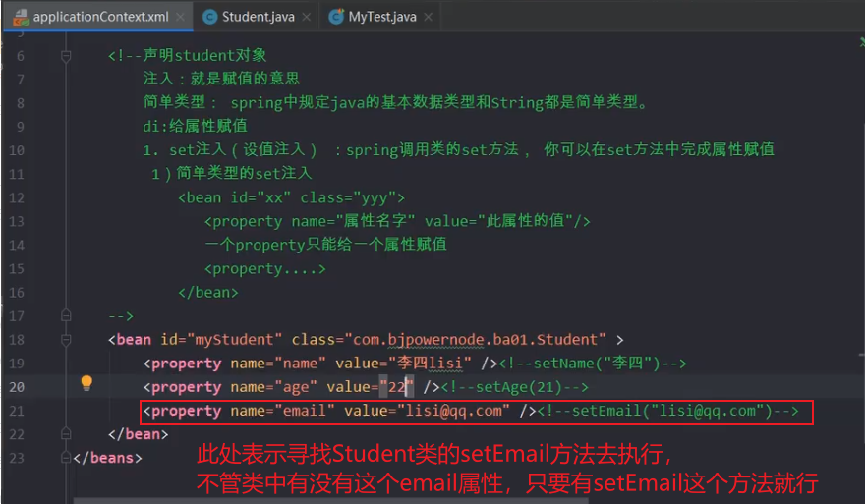Click the class icon on Student.java tab

click(x=209, y=17)
